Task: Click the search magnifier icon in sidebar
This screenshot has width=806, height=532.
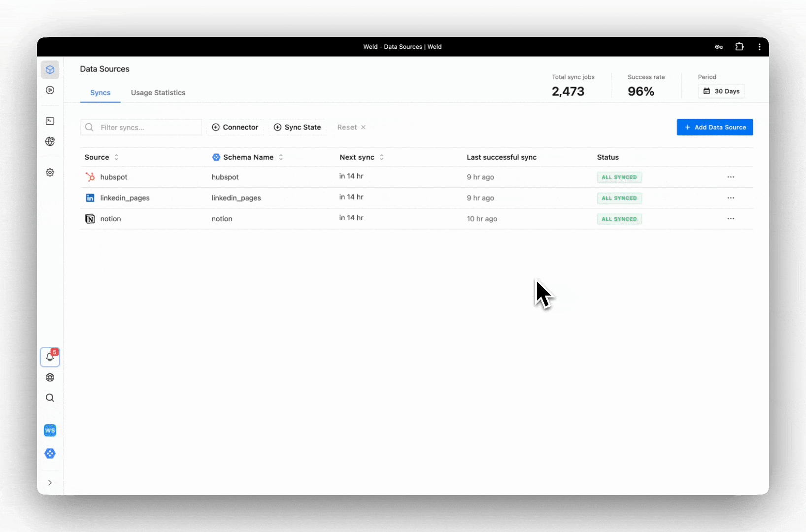Action: [50, 398]
